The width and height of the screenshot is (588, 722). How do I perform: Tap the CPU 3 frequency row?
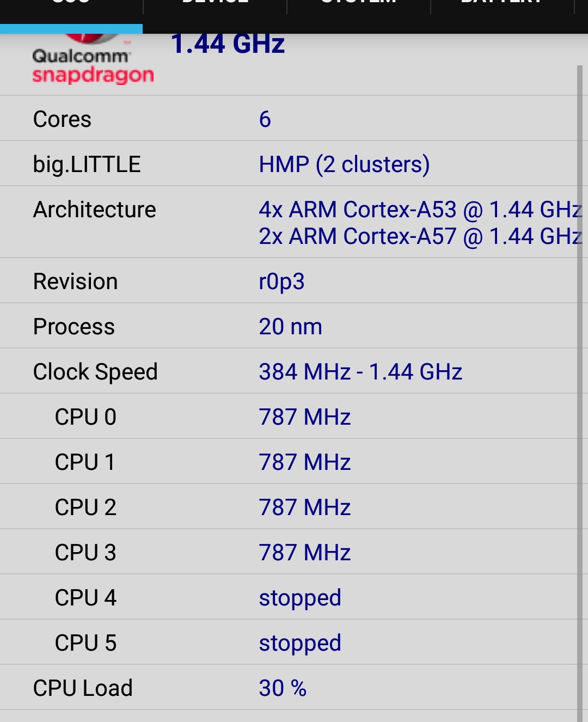[x=289, y=552]
